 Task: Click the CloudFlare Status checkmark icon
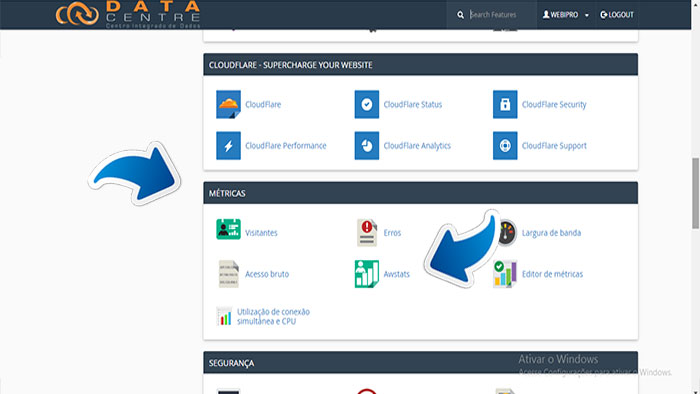(x=367, y=104)
